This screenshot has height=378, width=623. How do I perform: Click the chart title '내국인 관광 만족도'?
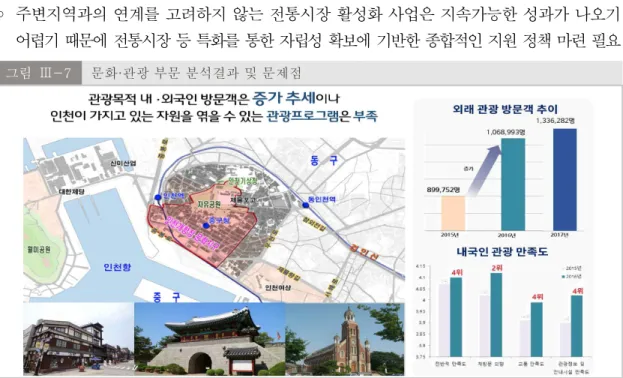click(502, 252)
